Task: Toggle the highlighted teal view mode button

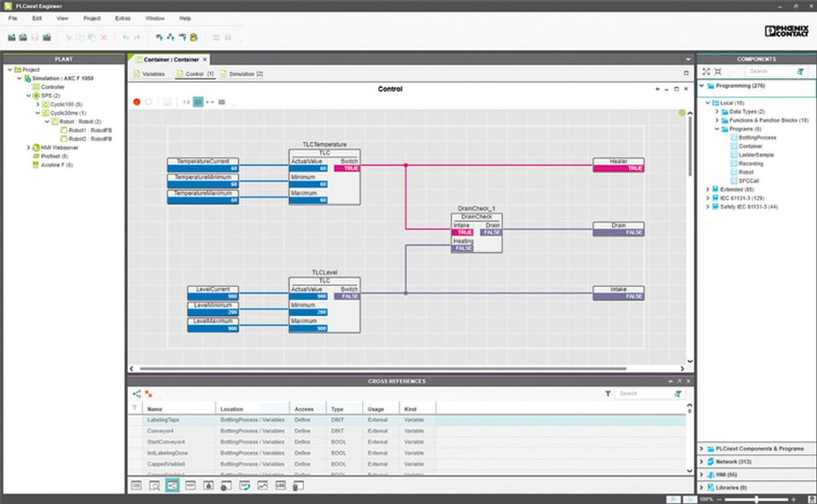Action: [x=198, y=102]
